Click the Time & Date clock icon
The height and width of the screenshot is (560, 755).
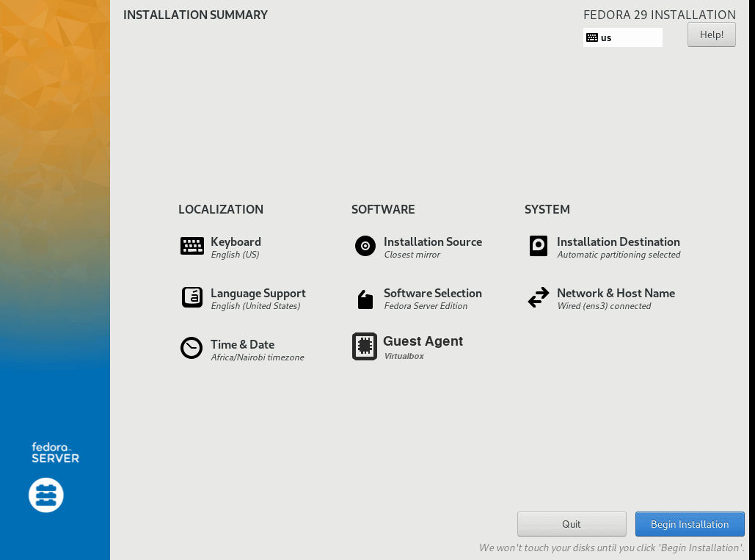point(192,348)
